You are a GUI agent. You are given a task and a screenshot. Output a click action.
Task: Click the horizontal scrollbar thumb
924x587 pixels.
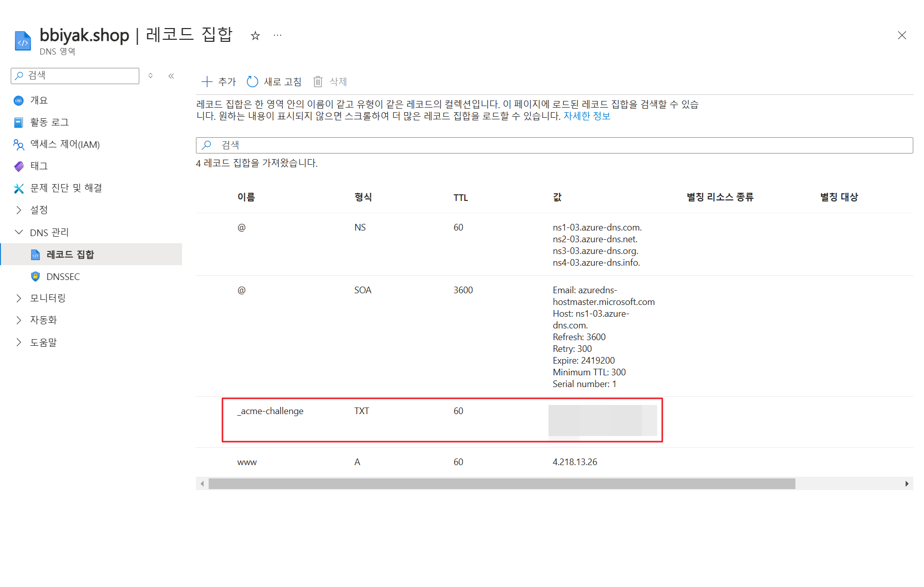[x=502, y=483]
